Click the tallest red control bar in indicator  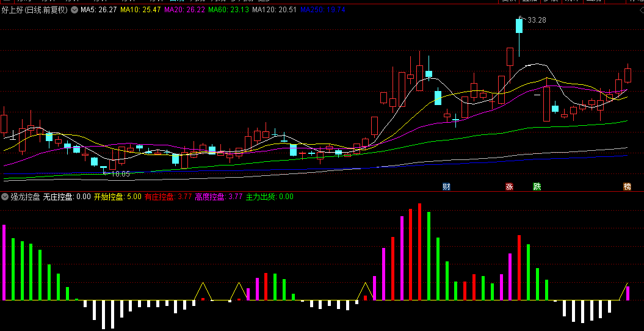(419, 252)
